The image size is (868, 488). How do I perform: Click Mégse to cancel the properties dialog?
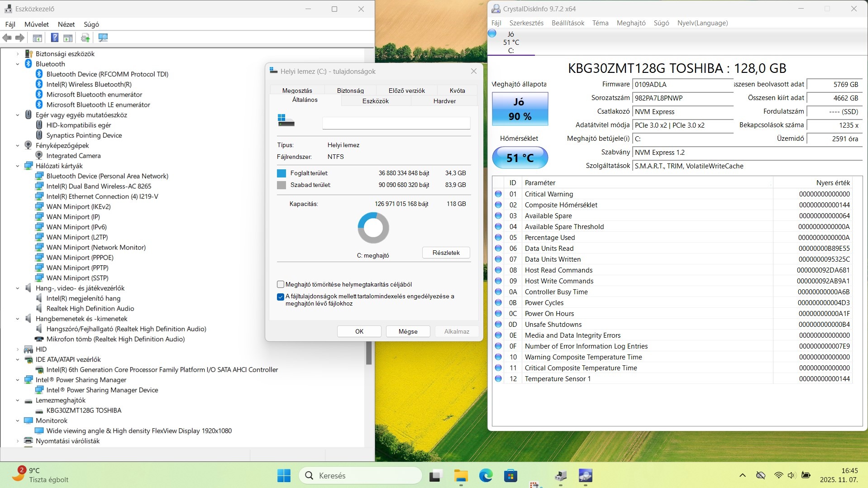408,331
